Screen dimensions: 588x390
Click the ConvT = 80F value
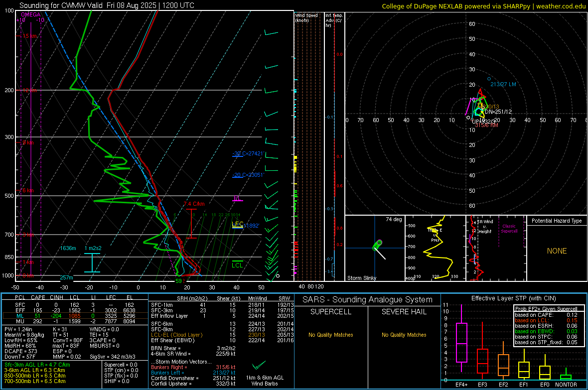pyautogui.click(x=68, y=340)
